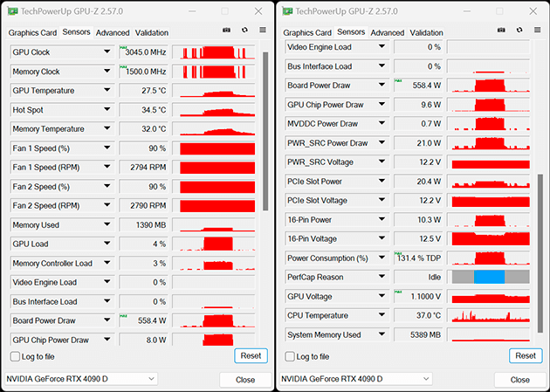Open GPU Temperature sensor dropdown
This screenshot has height=392, width=550.
(107, 91)
